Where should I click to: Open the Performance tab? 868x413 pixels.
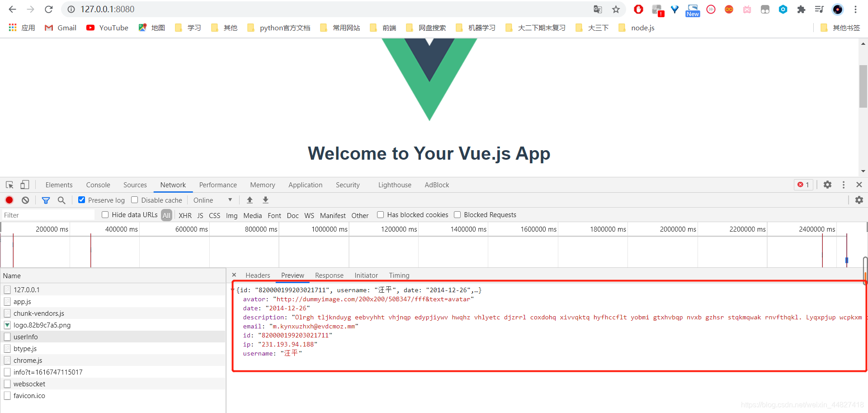(218, 185)
